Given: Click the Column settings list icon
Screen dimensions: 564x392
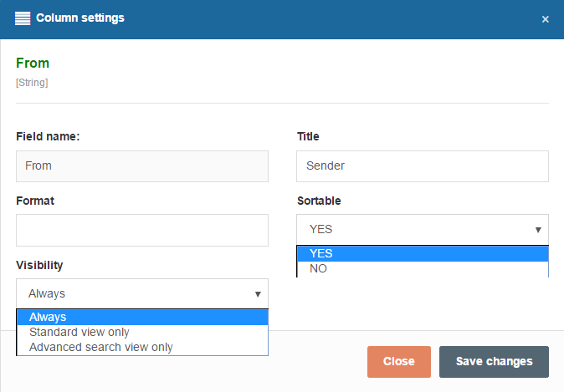Looking at the screenshot, I should tap(23, 18).
